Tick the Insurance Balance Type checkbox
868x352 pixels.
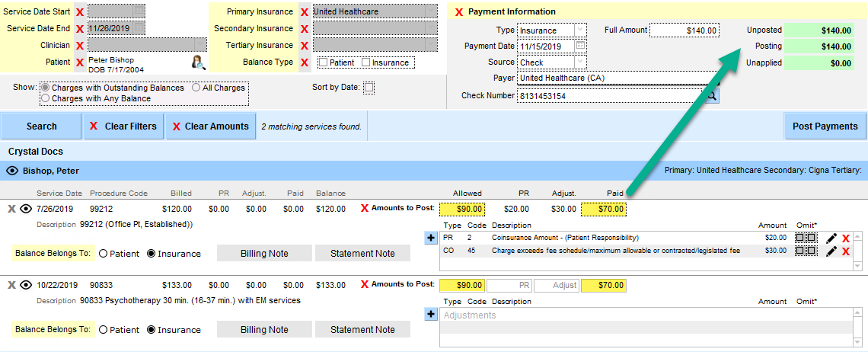(x=366, y=62)
